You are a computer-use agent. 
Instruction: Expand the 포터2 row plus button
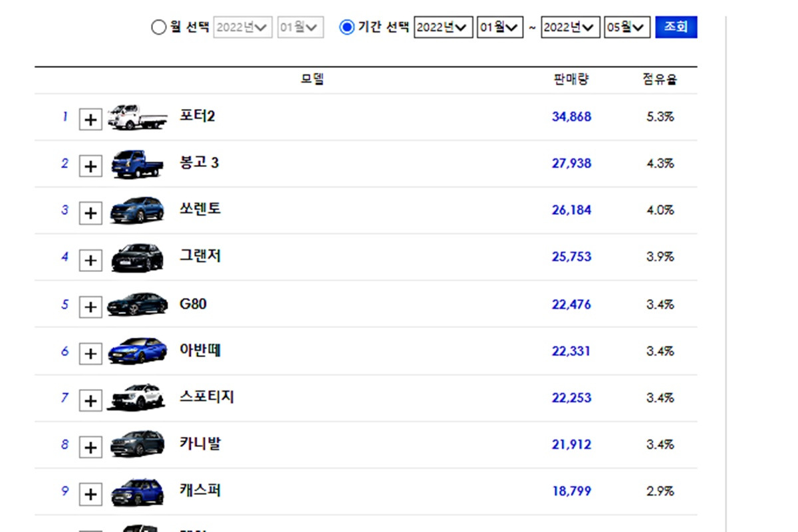pos(90,120)
